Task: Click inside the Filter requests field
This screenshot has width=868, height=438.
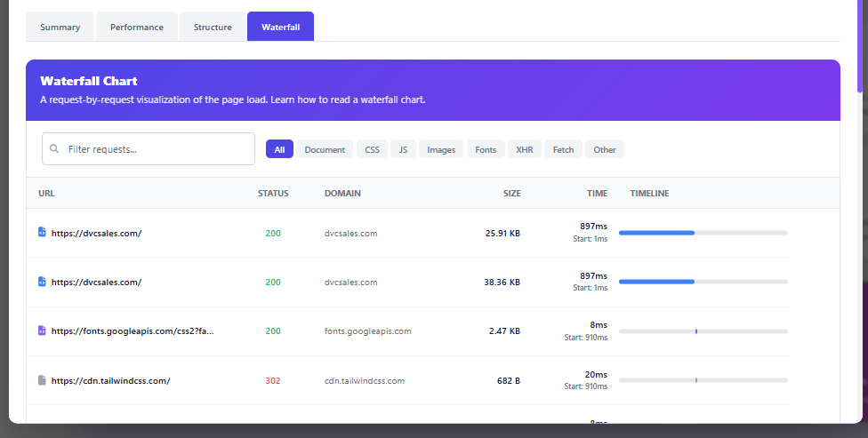Action: click(156, 149)
